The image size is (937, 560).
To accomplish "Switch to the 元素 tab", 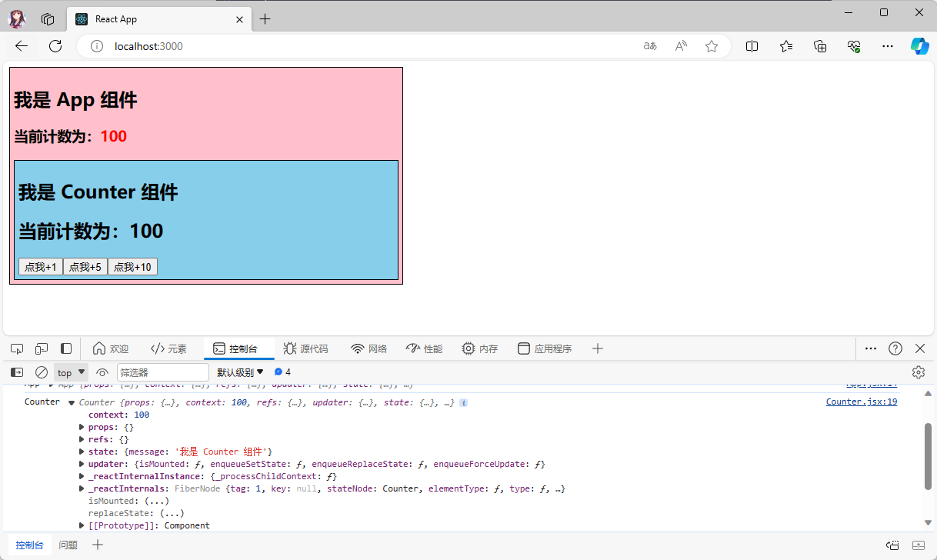I will (x=168, y=348).
